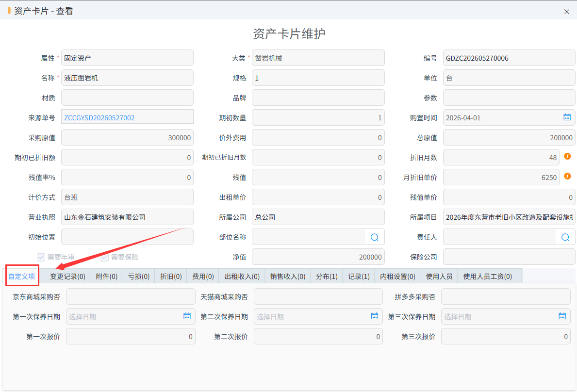The image size is (577, 392).
Task: Click the 采购原值 field showing 300000
Action: (x=127, y=137)
